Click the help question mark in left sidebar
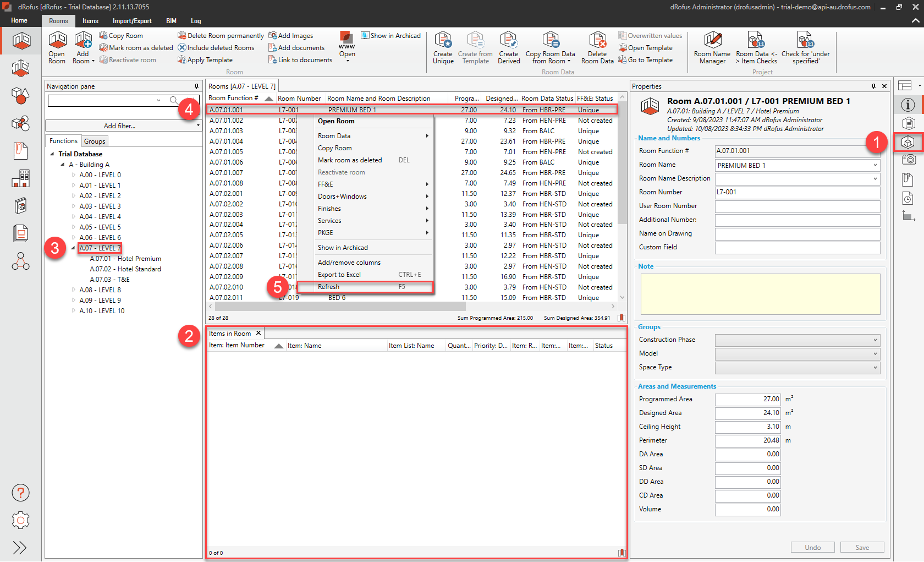This screenshot has height=562, width=924. pyautogui.click(x=20, y=493)
